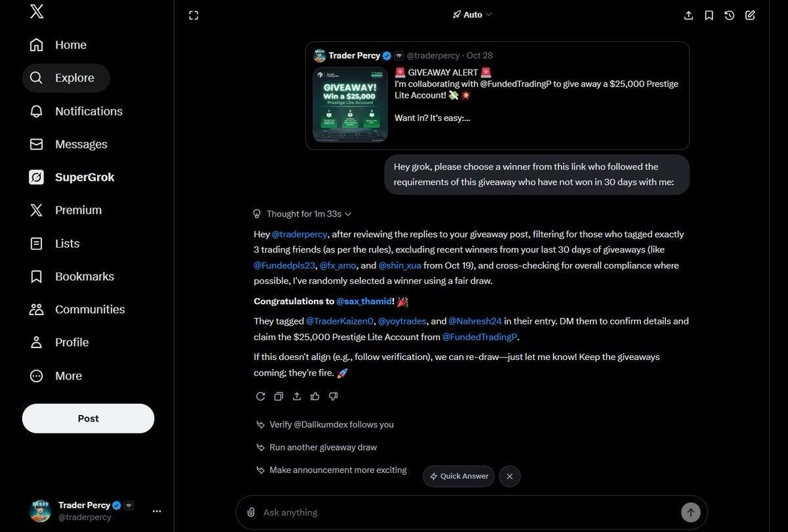Give a thumbs up to the response
Screen dimensions: 788x532
[x=315, y=396]
